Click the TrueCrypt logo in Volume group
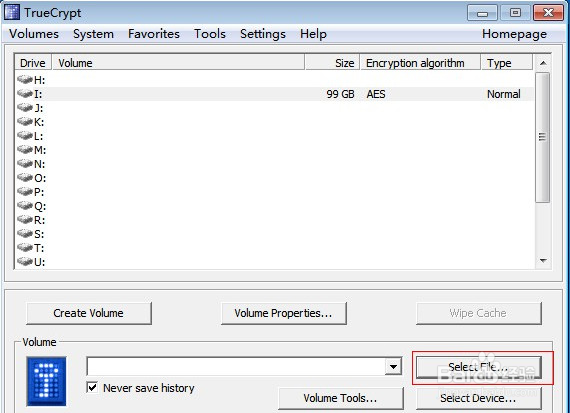 click(x=46, y=381)
